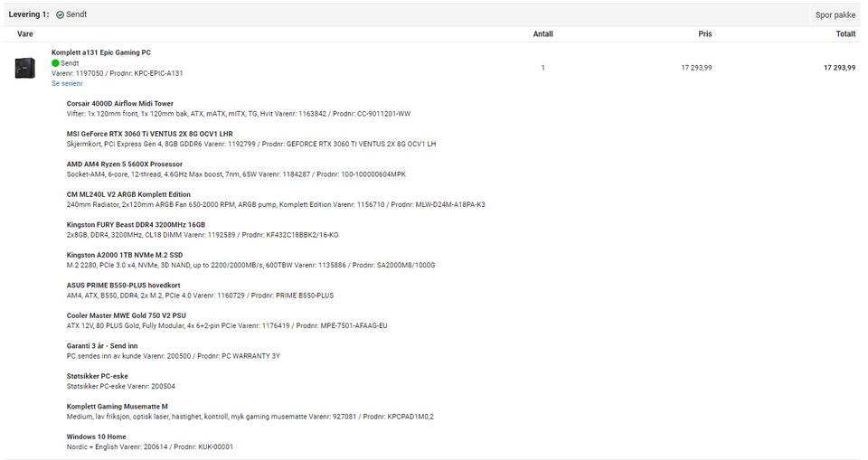Click the AM4, ATX, B550, DDR4 specification line
868x460 pixels.
click(201, 296)
